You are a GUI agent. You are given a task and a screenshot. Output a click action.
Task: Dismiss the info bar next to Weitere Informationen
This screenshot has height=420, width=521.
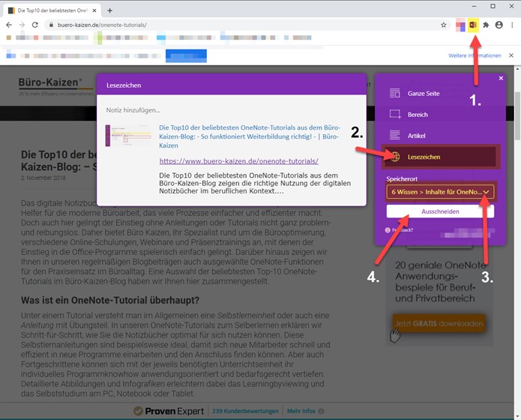click(511, 55)
